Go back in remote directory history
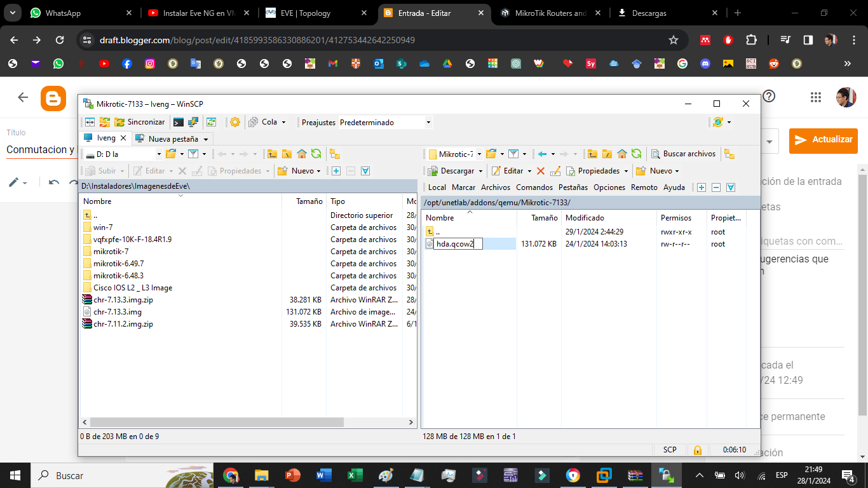The height and width of the screenshot is (488, 868). [542, 154]
